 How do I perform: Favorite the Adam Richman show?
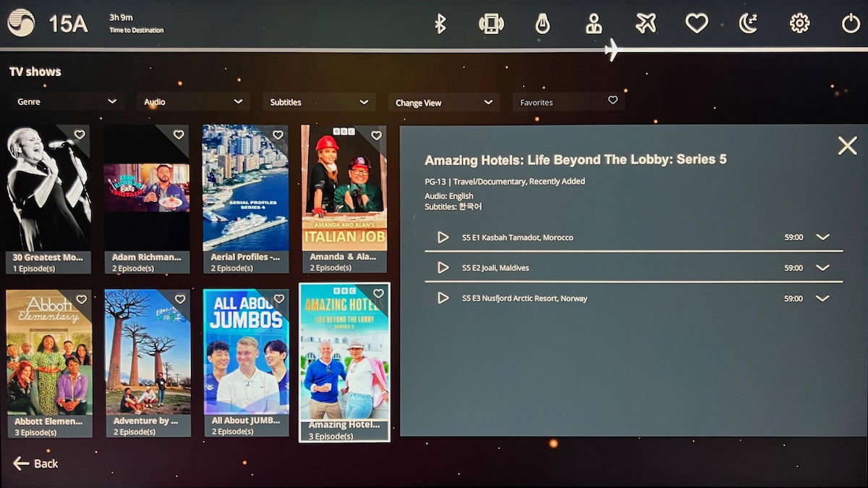[x=179, y=135]
